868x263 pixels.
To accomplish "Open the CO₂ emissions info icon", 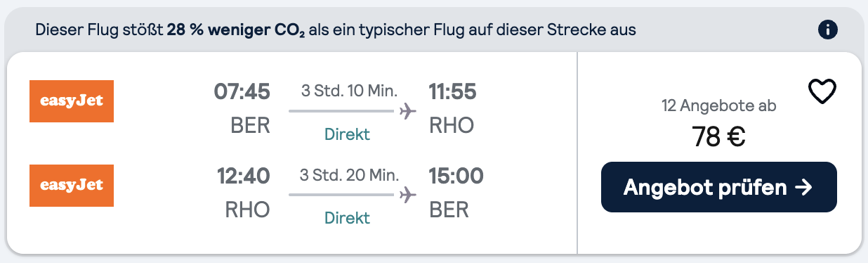I will click(829, 30).
